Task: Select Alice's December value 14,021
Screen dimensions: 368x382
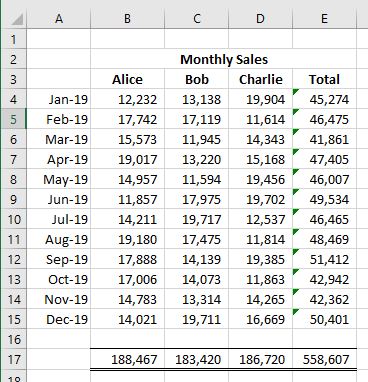Action: click(127, 319)
